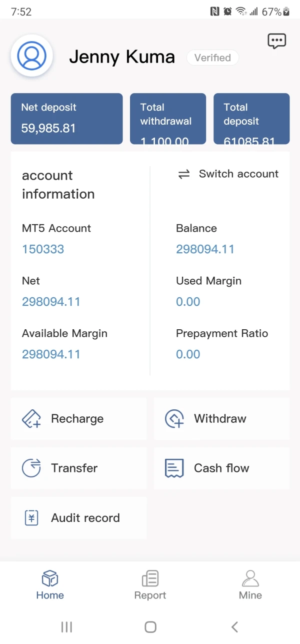Screen dimensions: 300x644
Task: Tap the Balance value 298094.11
Action: [205, 249]
